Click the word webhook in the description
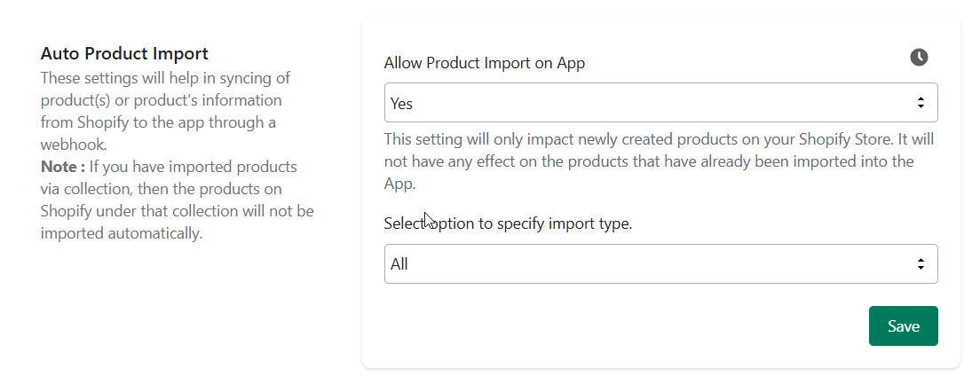The image size is (980, 392). [x=73, y=145]
